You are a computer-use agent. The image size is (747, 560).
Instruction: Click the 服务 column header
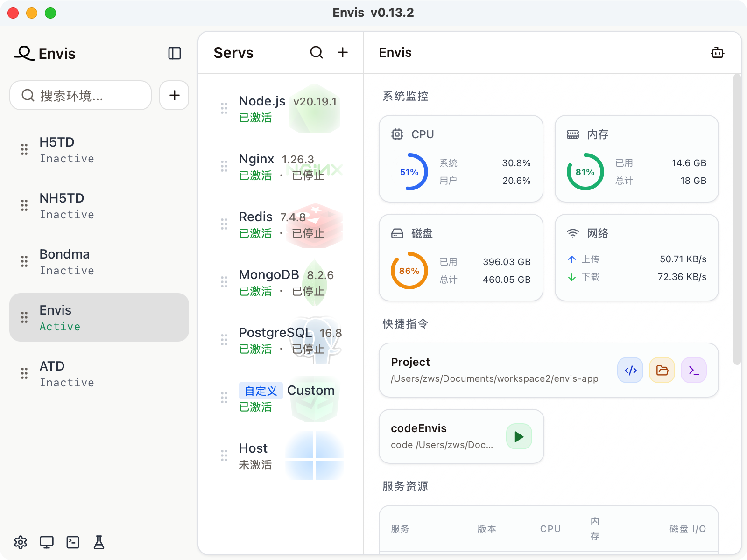pos(400,529)
